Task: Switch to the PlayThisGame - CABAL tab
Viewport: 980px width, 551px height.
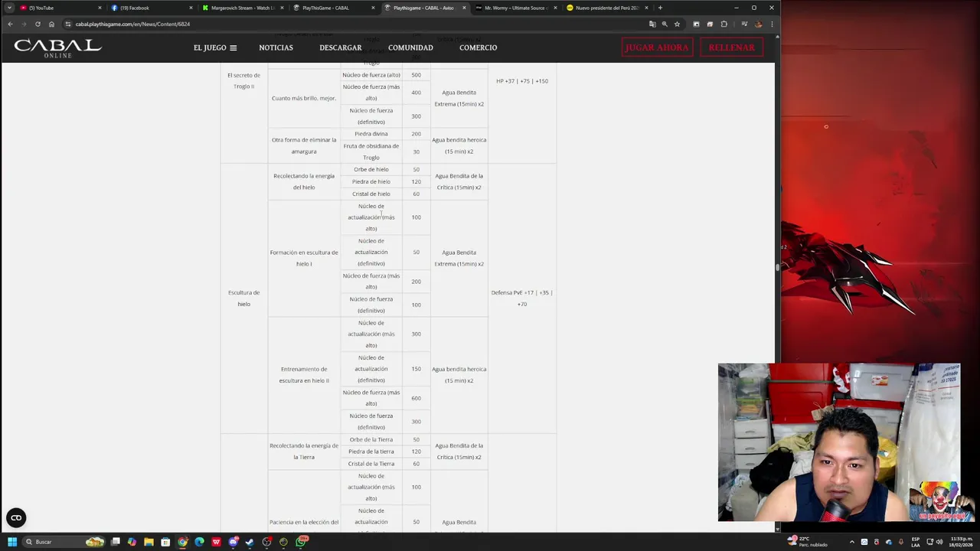Action: 333,8
